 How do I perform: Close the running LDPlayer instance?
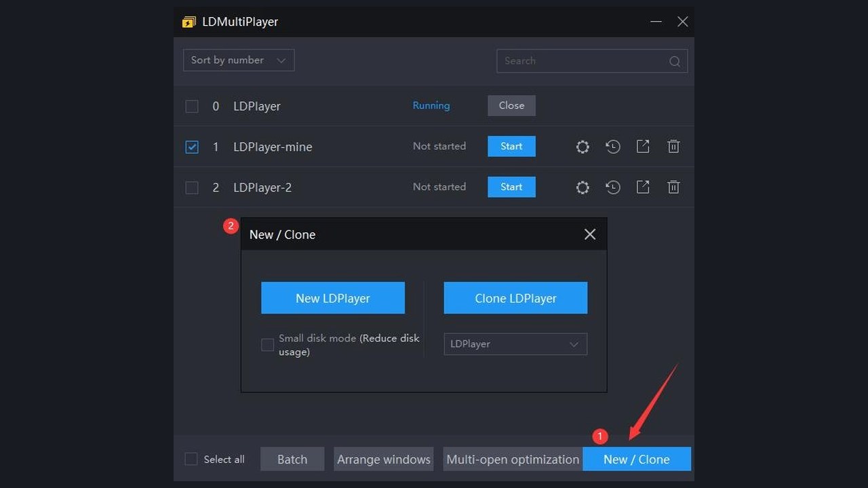pos(511,106)
